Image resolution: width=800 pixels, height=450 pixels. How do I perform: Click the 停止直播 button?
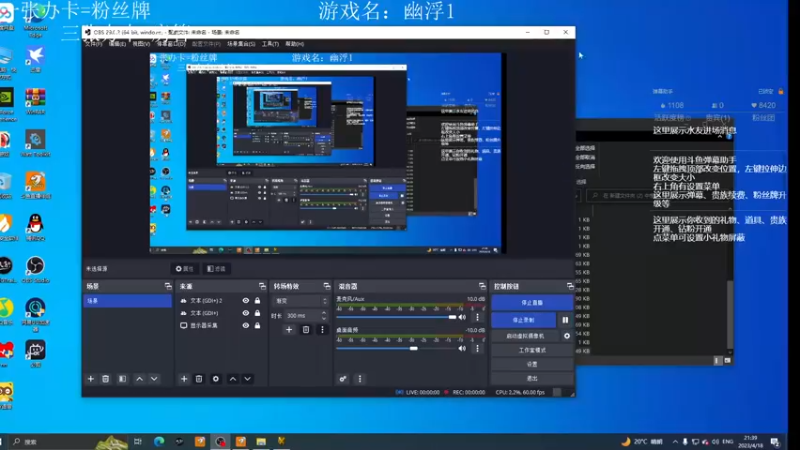click(532, 303)
